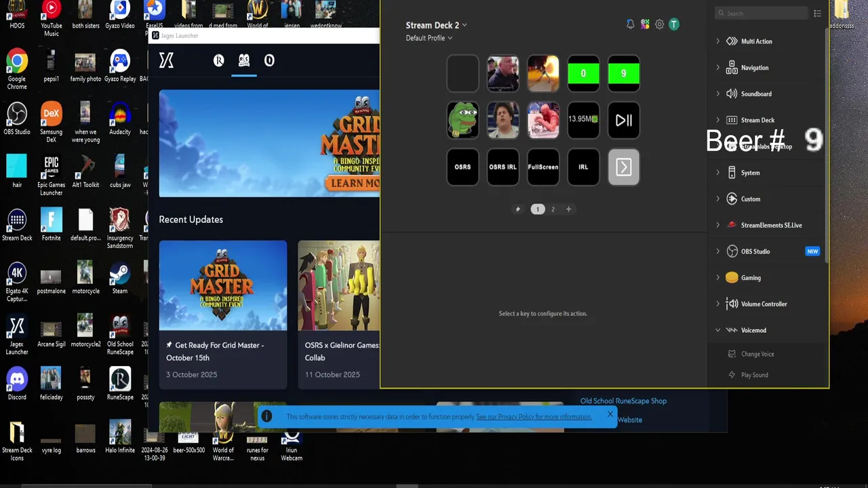Click the green T profile avatar
This screenshot has width=868, height=488.
(x=673, y=24)
